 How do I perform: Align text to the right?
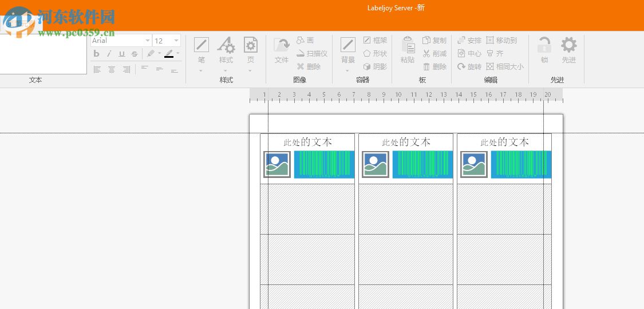[x=127, y=69]
